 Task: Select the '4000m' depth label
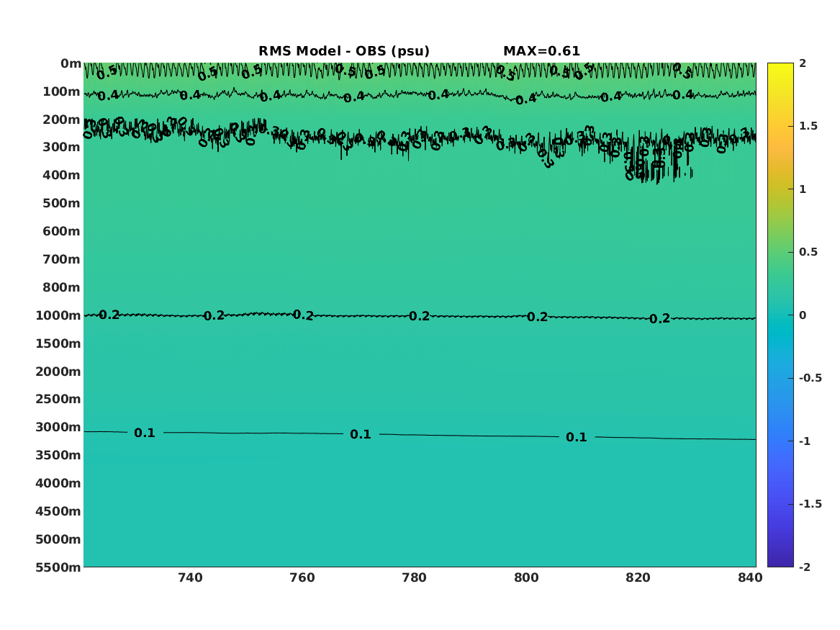58,483
